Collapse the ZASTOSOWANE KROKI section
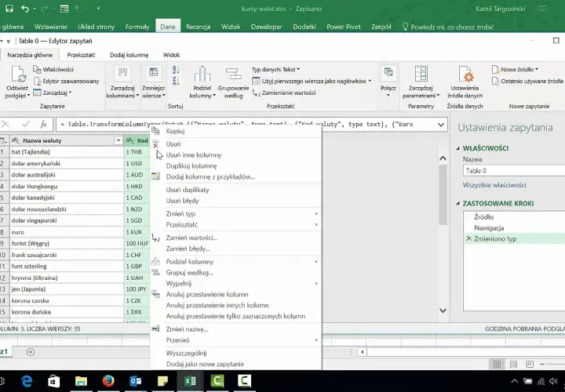The image size is (565, 392). (x=458, y=203)
